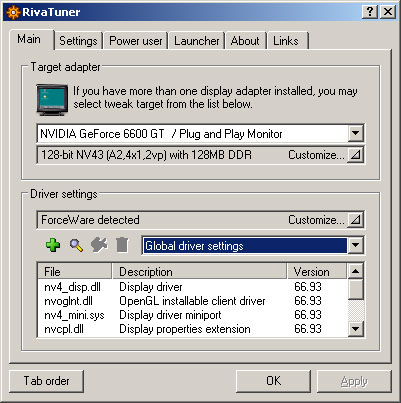Close the RivaTuner window
The image size is (401, 403).
(388, 12)
